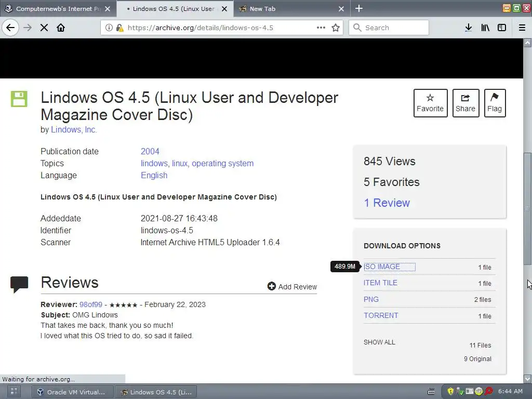Image resolution: width=532 pixels, height=399 pixels.
Task: Click the yellow shield tray icon
Action: [x=450, y=392]
